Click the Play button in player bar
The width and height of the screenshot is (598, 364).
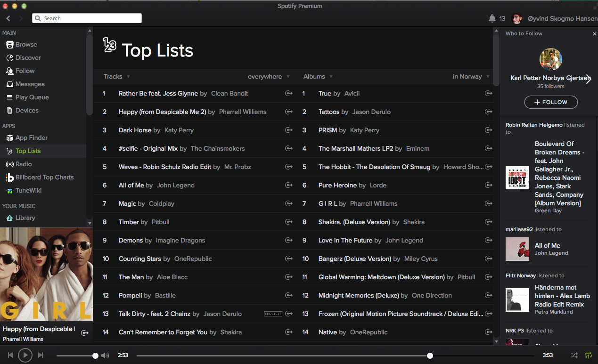pos(25,355)
